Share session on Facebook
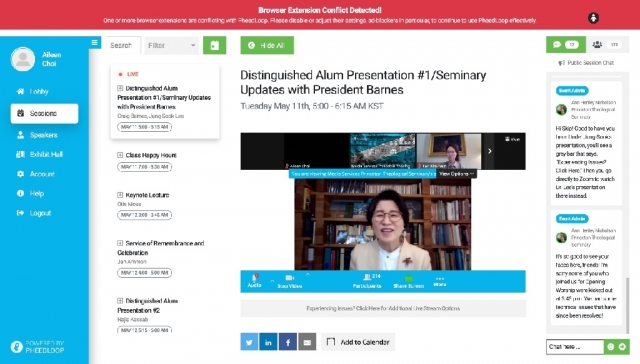The width and height of the screenshot is (640, 364). pyautogui.click(x=288, y=342)
